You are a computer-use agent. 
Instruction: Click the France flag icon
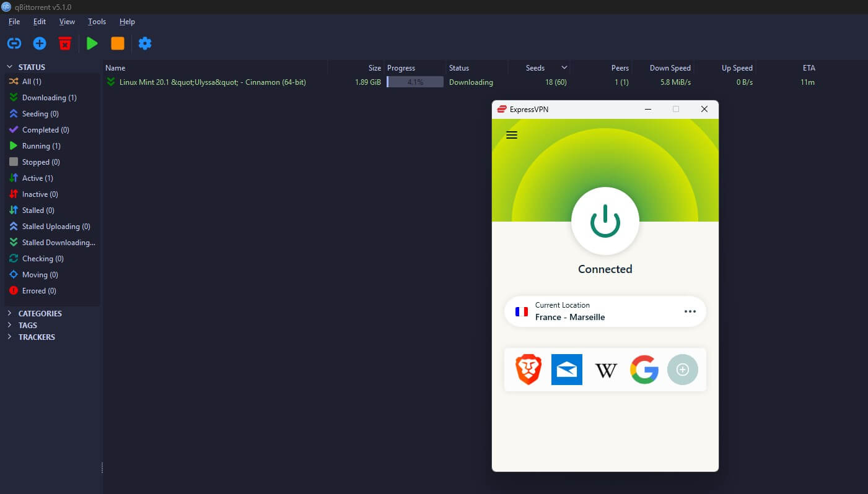coord(522,311)
